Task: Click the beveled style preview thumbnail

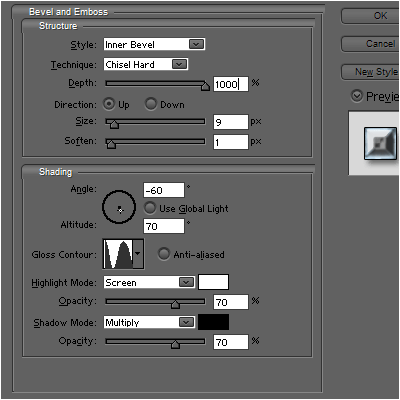Action: (x=380, y=143)
